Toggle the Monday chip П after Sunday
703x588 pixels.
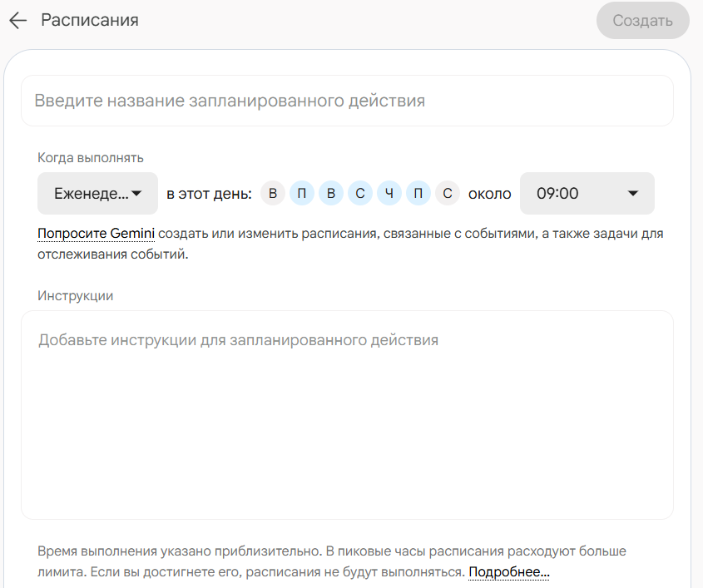(x=302, y=194)
